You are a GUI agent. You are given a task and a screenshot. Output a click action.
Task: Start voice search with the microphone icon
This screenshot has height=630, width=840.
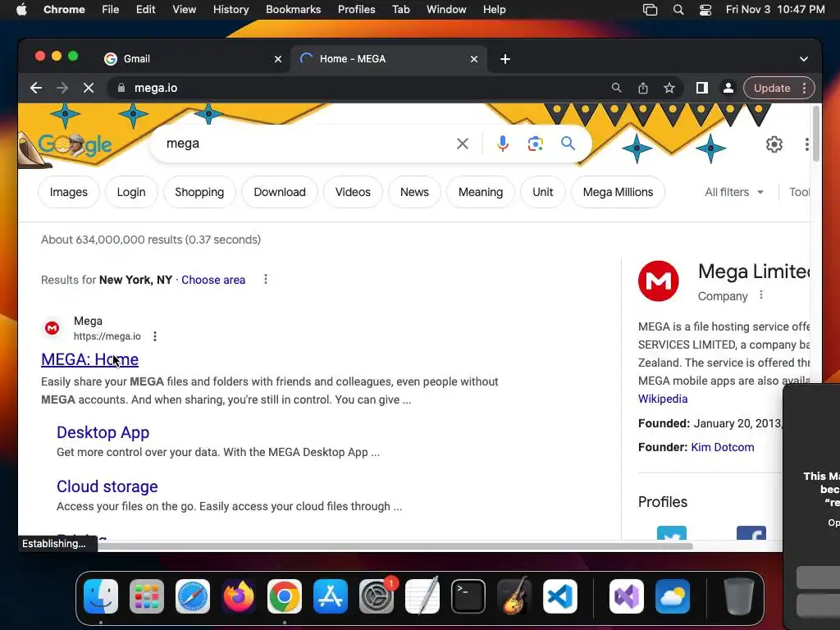[x=503, y=144]
